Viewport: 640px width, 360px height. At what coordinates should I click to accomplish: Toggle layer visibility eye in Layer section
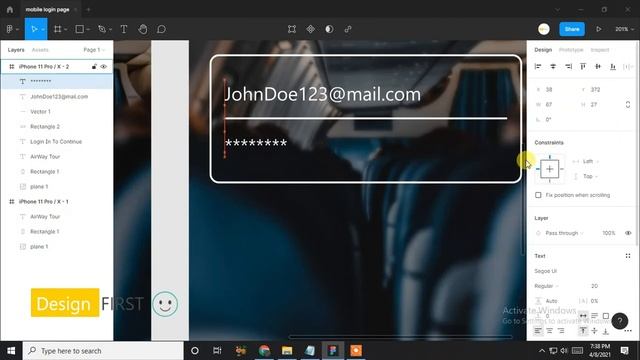[x=628, y=233]
